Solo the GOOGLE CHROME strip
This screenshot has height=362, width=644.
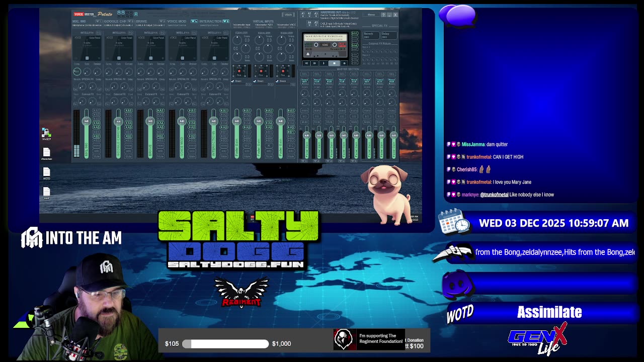[x=128, y=151]
